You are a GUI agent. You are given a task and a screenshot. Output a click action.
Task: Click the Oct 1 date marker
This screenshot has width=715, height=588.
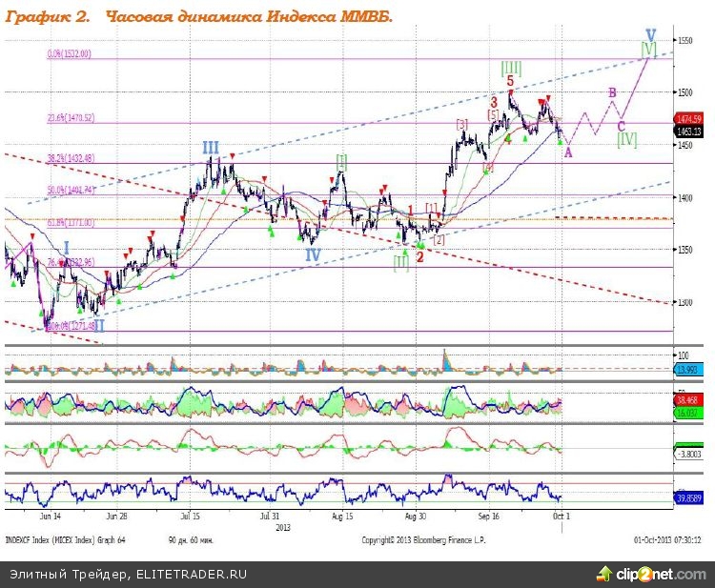(562, 516)
